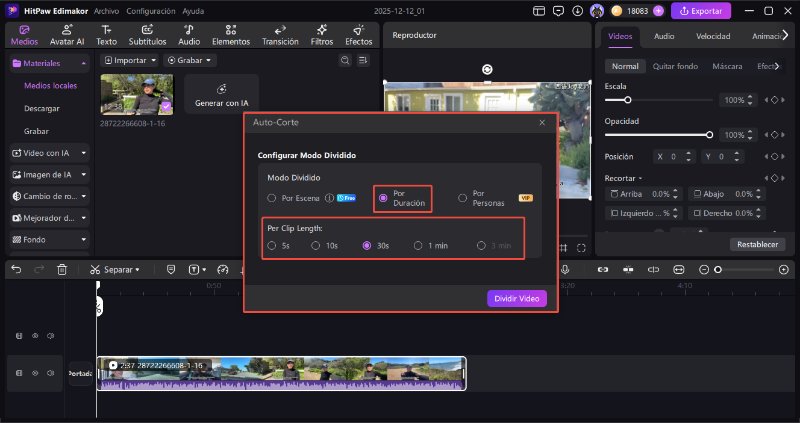Image resolution: width=800 pixels, height=423 pixels.
Task: Click the zoom out minus icon on timeline
Action: coord(704,270)
